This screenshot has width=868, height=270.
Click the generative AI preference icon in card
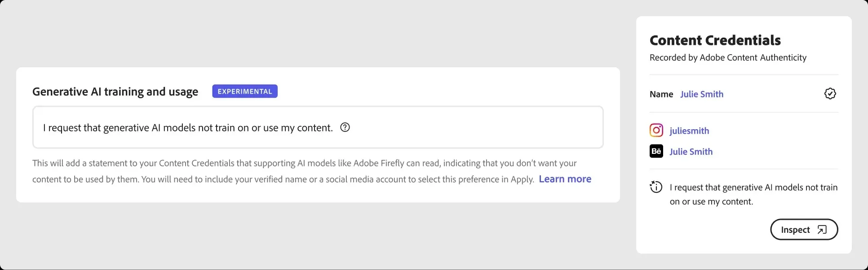(x=656, y=187)
